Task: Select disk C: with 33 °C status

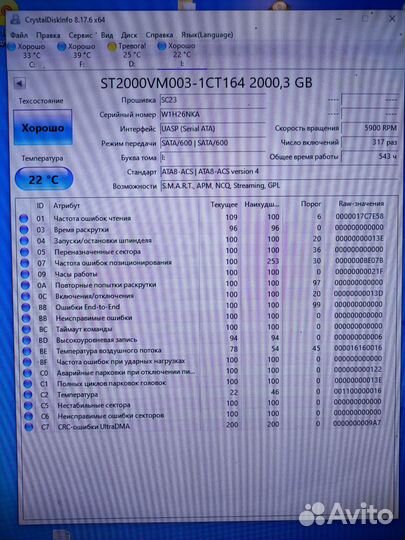Action: 27,55
